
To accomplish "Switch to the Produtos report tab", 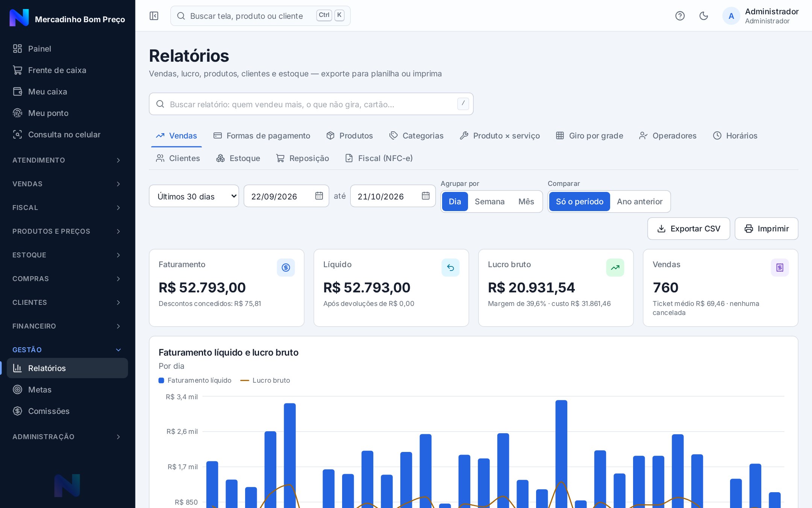I will coord(350,136).
